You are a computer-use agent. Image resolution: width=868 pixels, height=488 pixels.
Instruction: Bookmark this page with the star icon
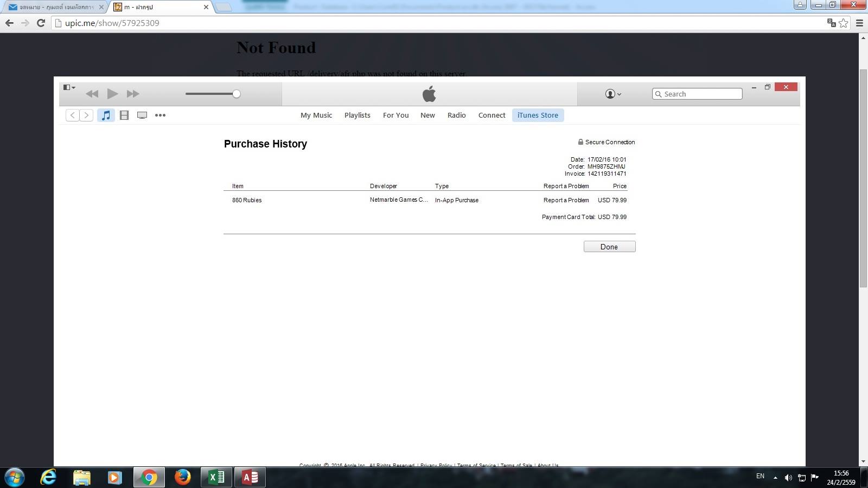pos(844,23)
